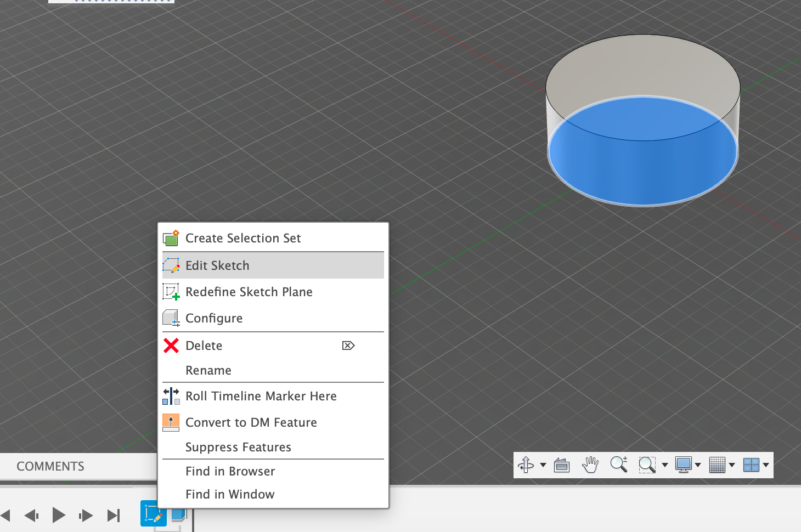Viewport: 801px width, 532px height.
Task: Click the Viewports layout icon
Action: coord(751,465)
